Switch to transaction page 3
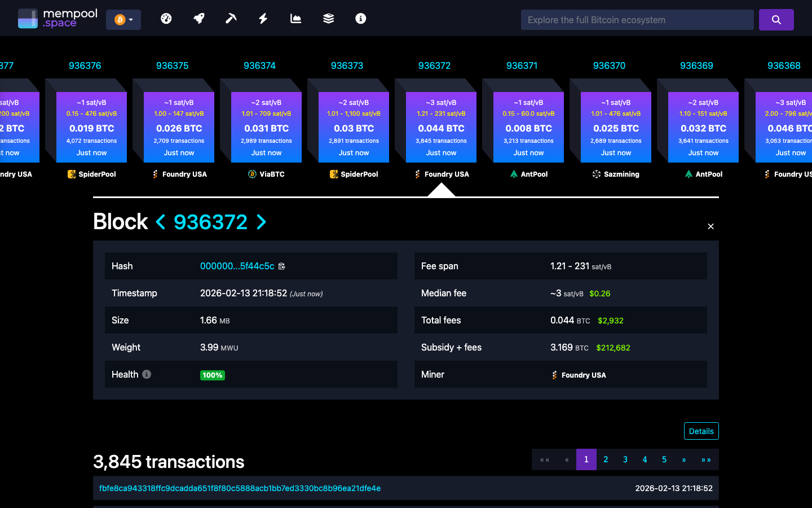Image resolution: width=812 pixels, height=508 pixels. tap(625, 459)
